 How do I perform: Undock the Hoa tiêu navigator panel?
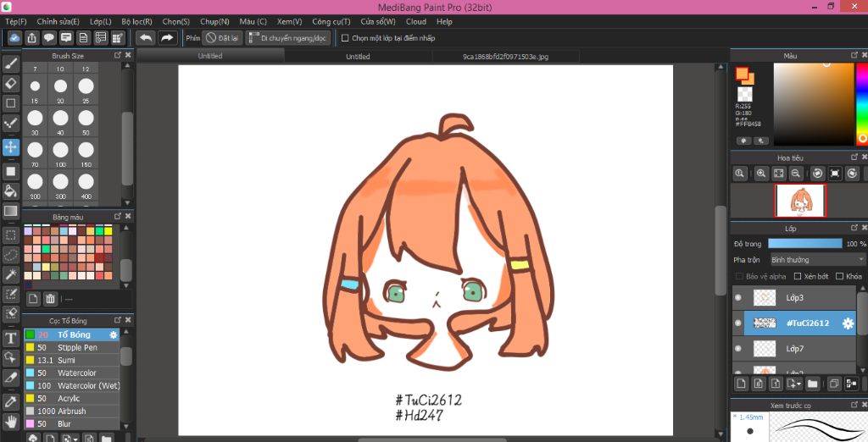(x=854, y=157)
